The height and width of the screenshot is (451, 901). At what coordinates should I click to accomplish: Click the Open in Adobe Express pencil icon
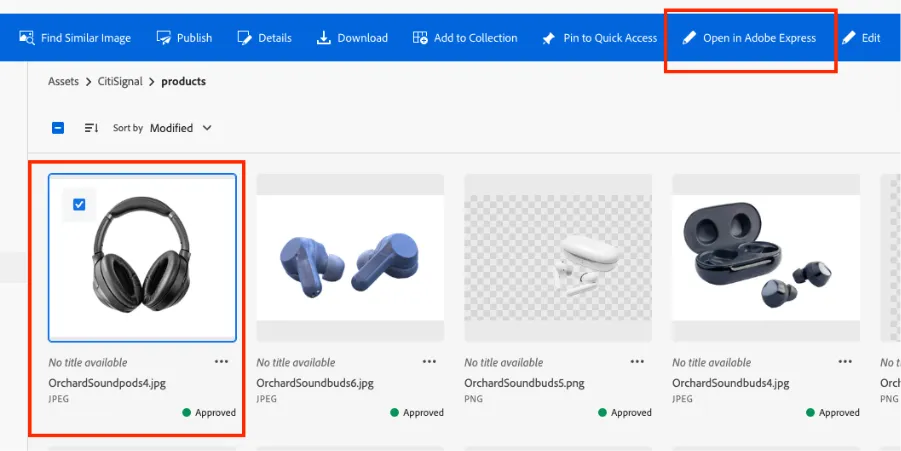point(688,38)
